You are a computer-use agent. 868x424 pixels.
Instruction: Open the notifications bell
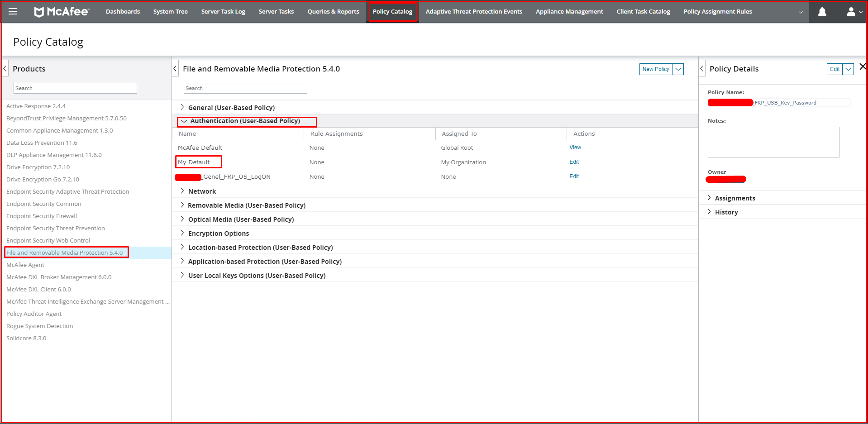[x=822, y=12]
